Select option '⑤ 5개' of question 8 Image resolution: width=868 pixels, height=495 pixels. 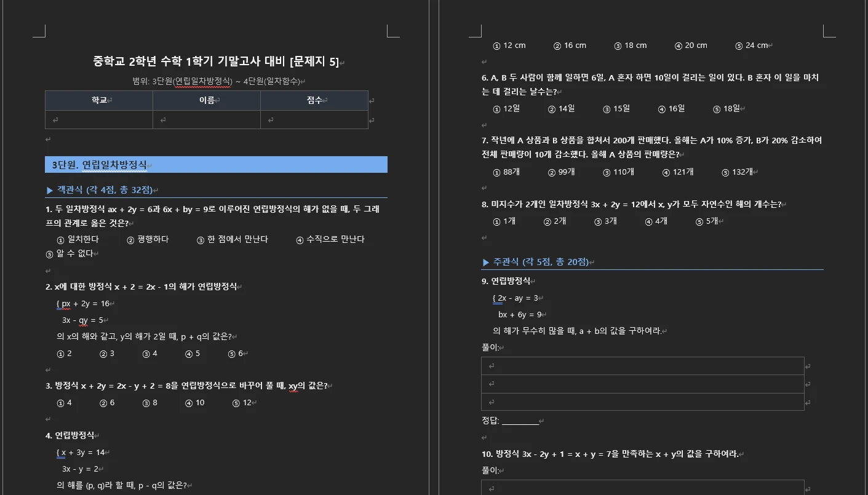point(707,221)
